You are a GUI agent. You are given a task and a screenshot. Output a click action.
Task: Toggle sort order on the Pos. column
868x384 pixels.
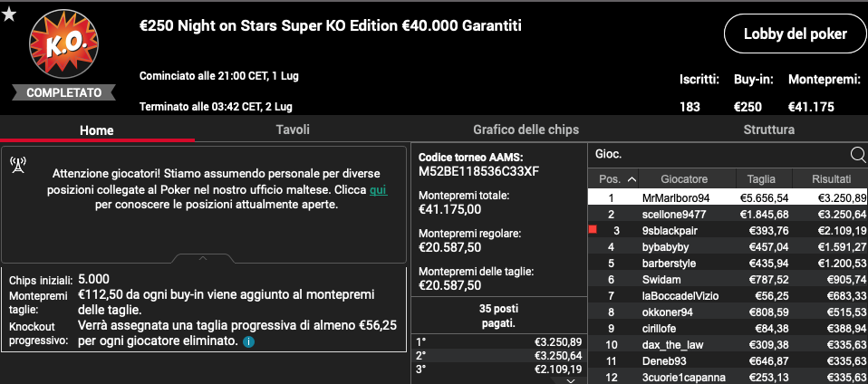618,179
